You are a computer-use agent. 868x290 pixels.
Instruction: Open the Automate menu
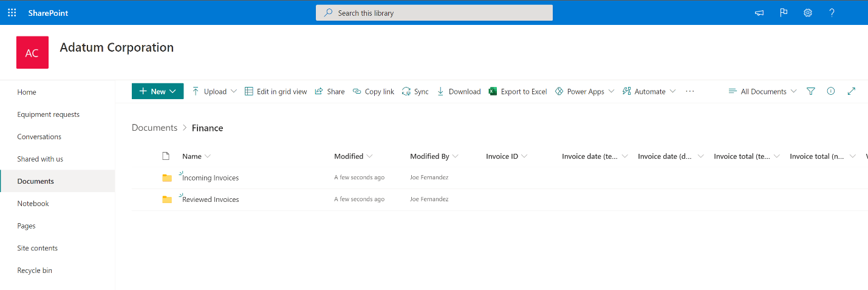(x=649, y=91)
